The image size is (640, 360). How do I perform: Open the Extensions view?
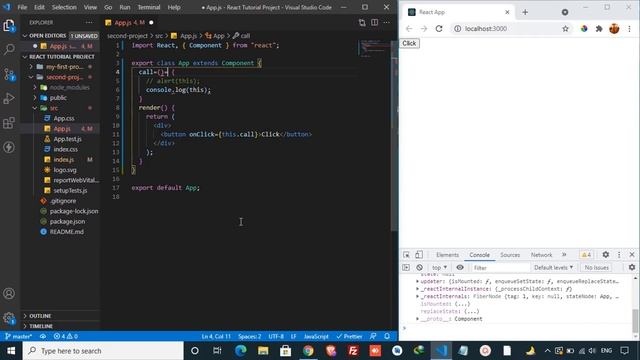[x=9, y=123]
